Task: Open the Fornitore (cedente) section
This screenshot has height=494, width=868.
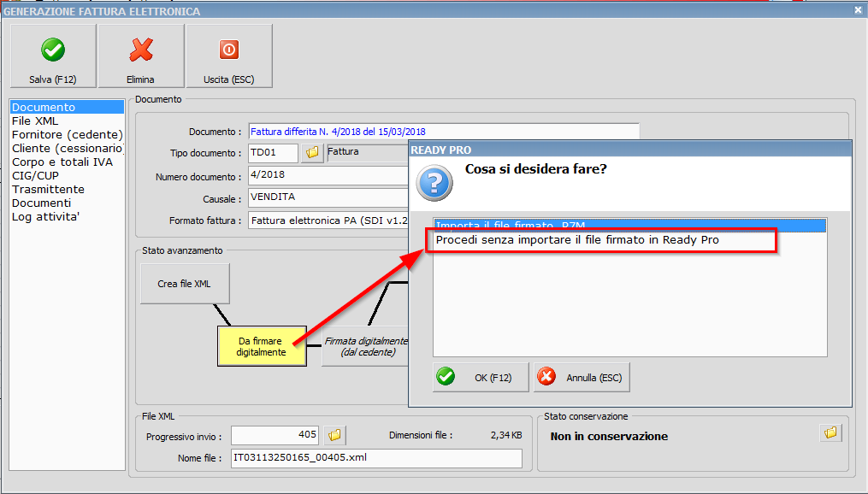Action: tap(67, 134)
